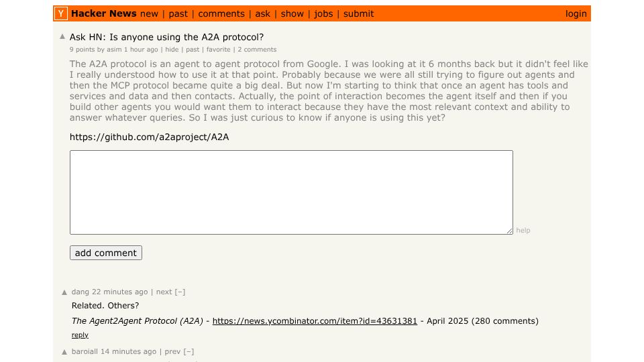Open the login page

(x=576, y=14)
